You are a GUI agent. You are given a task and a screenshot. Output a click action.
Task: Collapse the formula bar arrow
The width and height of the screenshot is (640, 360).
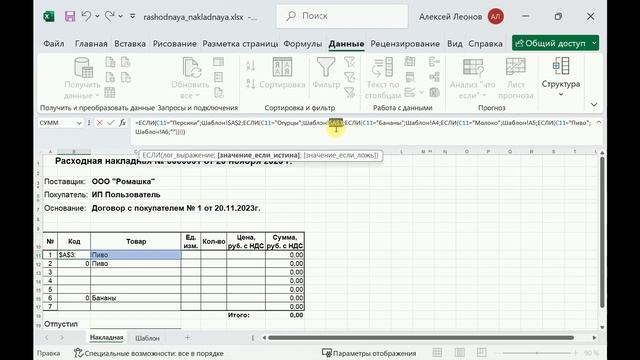coord(598,122)
